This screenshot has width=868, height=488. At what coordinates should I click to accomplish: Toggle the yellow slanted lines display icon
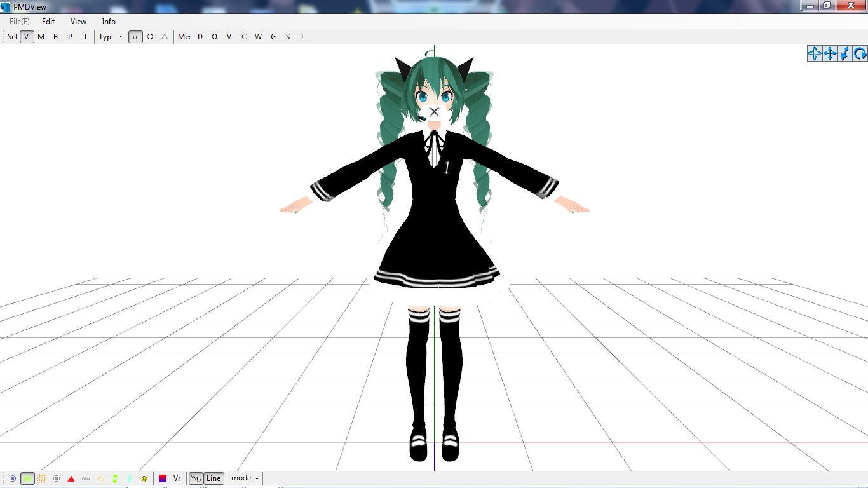coord(100,478)
